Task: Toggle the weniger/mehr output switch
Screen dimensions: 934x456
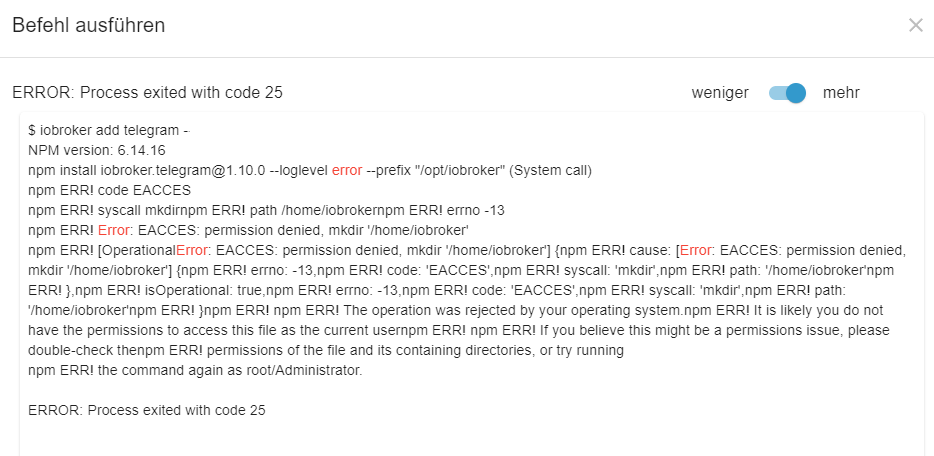Action: (787, 93)
